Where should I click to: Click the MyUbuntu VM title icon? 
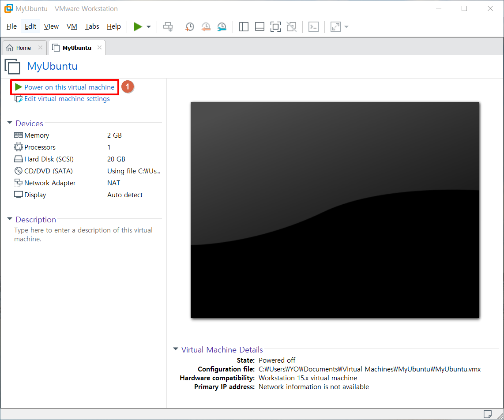tap(12, 67)
